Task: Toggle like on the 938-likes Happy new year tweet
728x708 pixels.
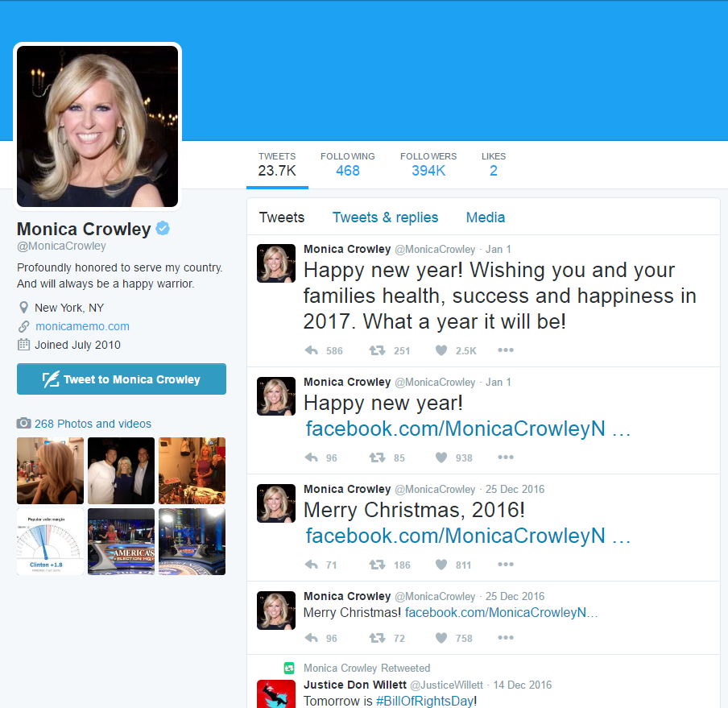Action: coord(441,458)
